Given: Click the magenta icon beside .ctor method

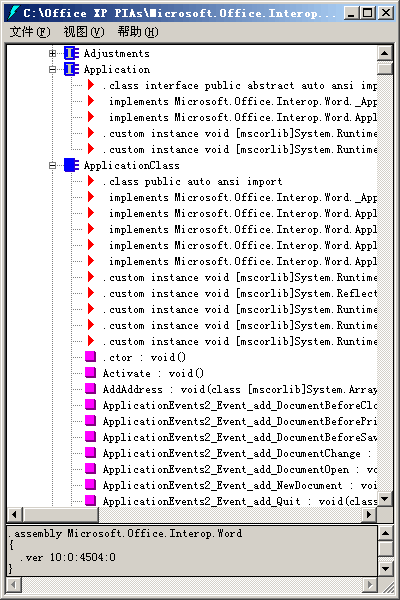Looking at the screenshot, I should (x=91, y=357).
